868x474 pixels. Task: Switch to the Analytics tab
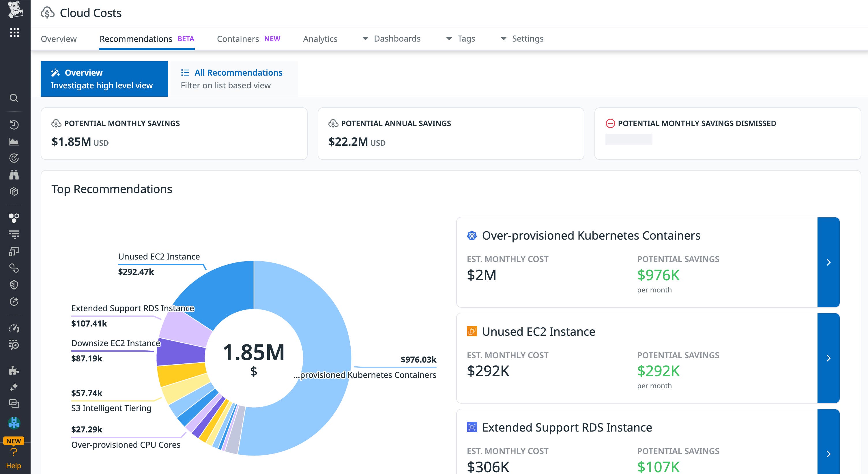(320, 38)
